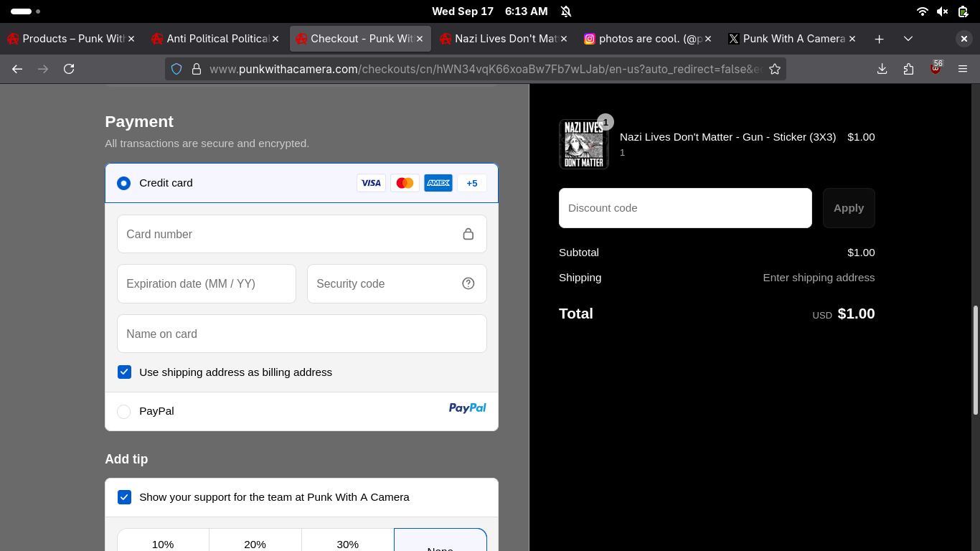This screenshot has width=980, height=551.
Task: Select the Credit card payment option
Action: click(124, 183)
